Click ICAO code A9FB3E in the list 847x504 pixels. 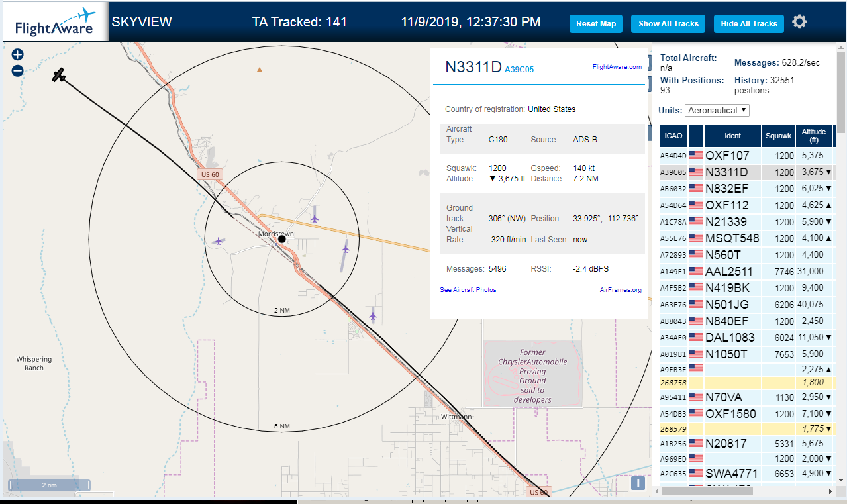tap(672, 369)
